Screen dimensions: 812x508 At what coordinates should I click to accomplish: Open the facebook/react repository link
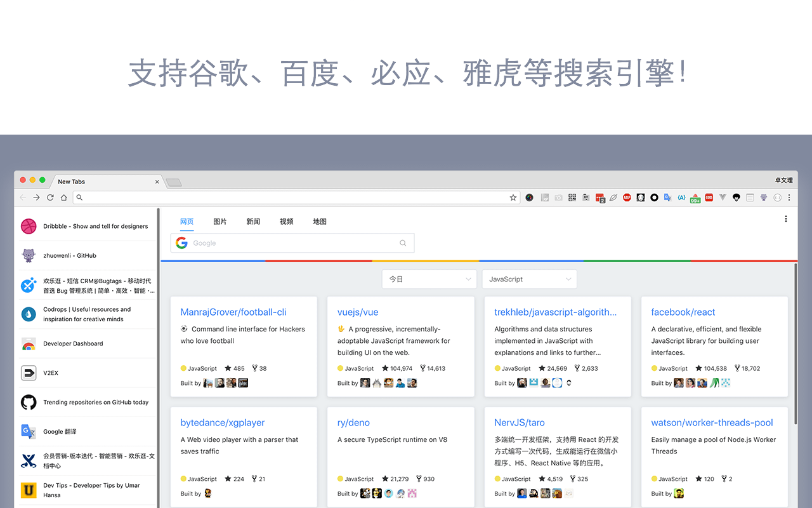pyautogui.click(x=683, y=312)
